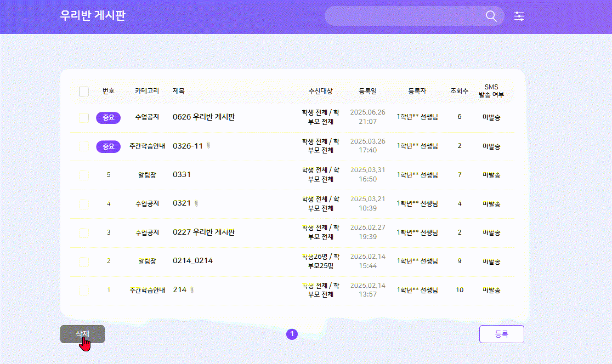Check the box for the 0227 우리반 게시판 post

(x=84, y=232)
